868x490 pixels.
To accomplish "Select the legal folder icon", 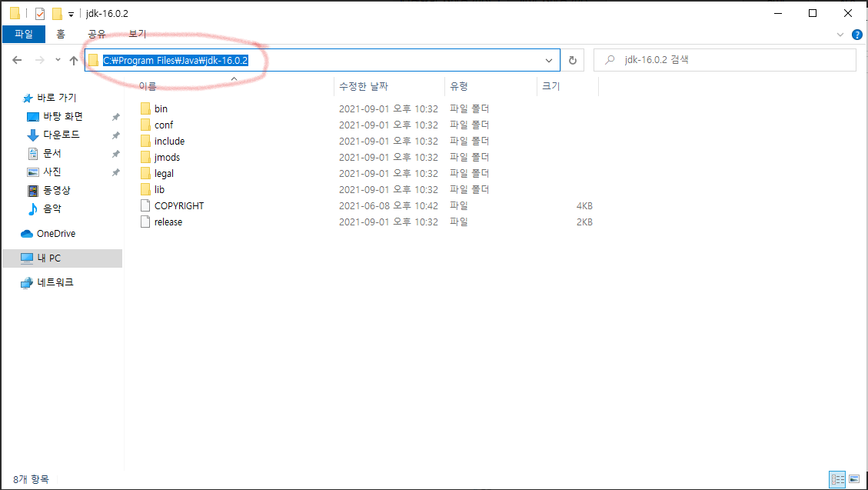I will [x=145, y=173].
